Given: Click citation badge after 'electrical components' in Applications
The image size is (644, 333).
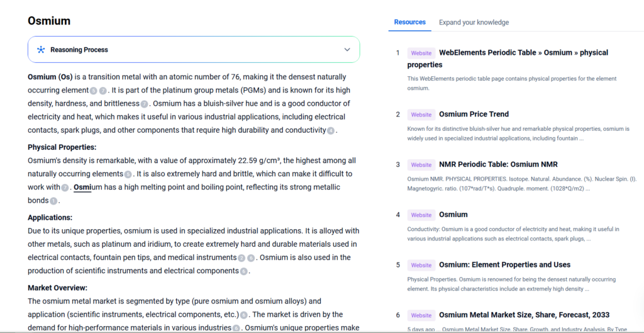Looking at the screenshot, I should point(243,271).
